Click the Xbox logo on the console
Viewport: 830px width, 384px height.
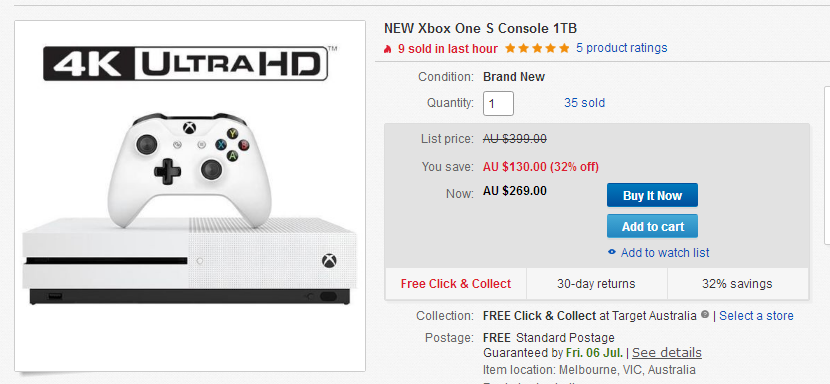pyautogui.click(x=329, y=261)
